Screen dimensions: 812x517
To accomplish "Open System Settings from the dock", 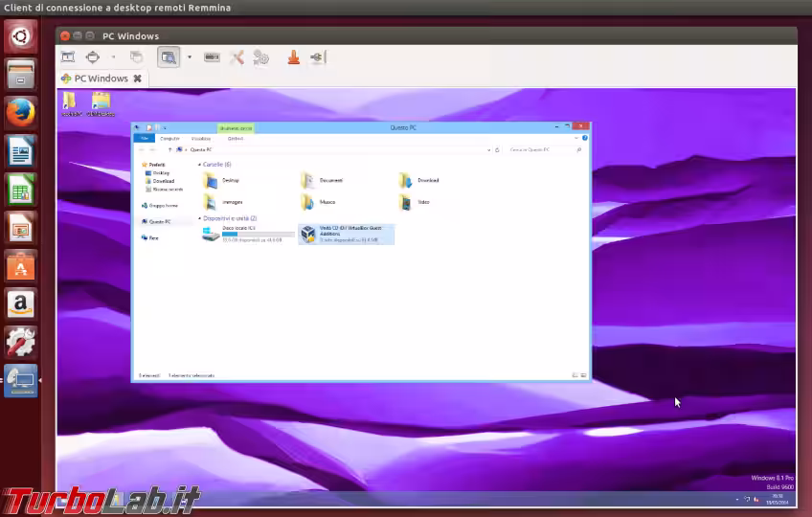I will pyautogui.click(x=21, y=343).
